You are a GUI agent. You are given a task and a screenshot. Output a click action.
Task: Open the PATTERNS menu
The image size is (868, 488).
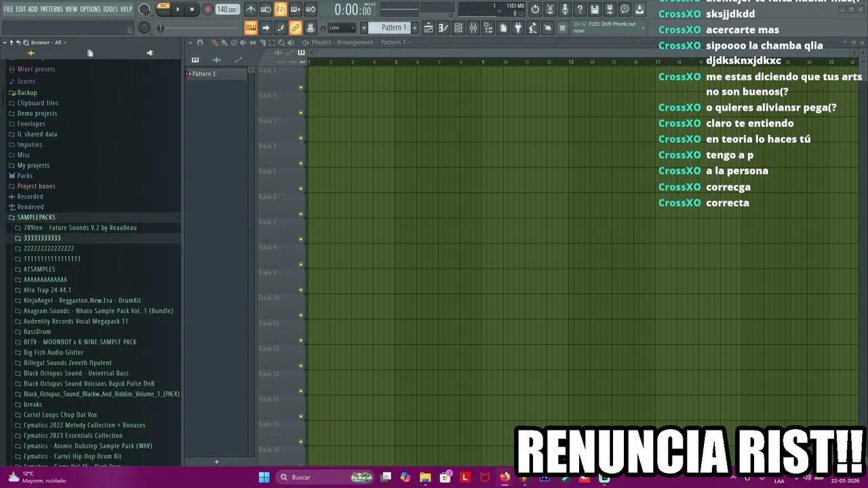(x=52, y=9)
